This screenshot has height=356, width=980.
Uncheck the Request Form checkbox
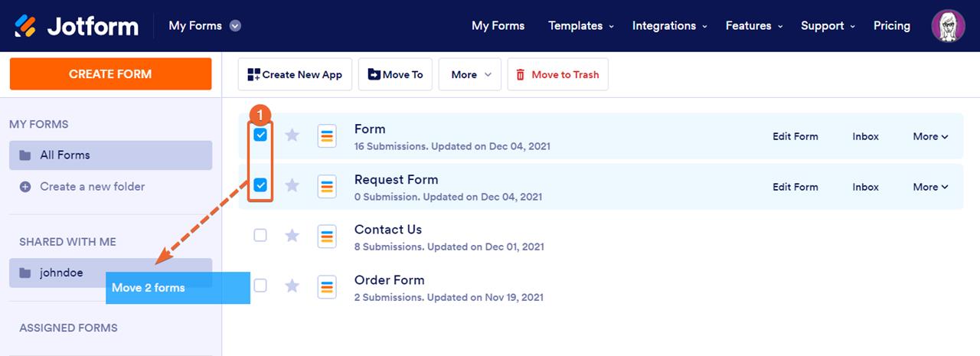[x=260, y=185]
